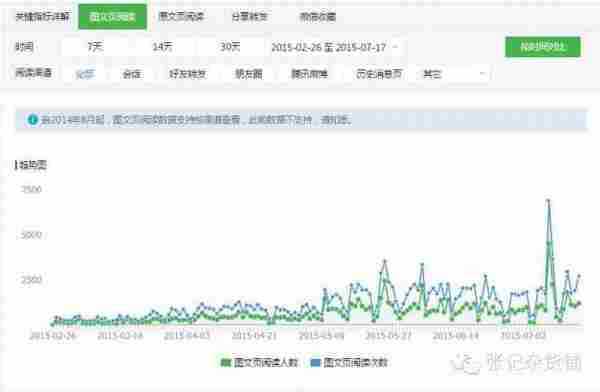Open the date range picker 2015-02-26 至 2015-07-17
Screen dimensions: 600x392
[x=334, y=47]
